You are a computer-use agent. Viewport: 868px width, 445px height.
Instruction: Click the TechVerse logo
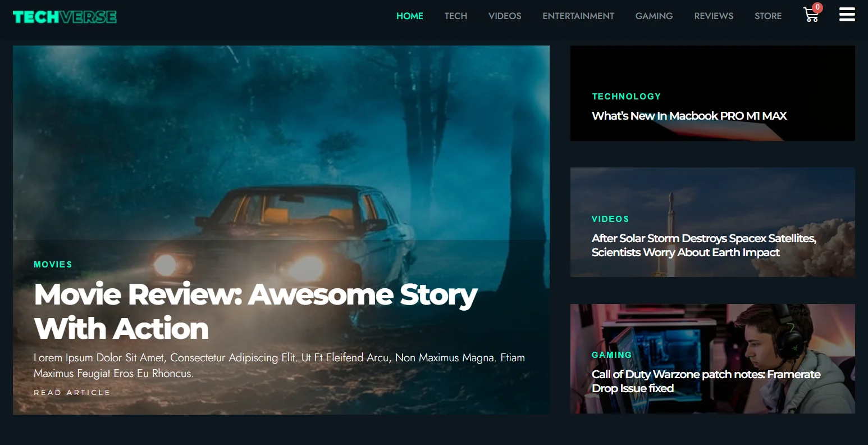click(x=65, y=17)
